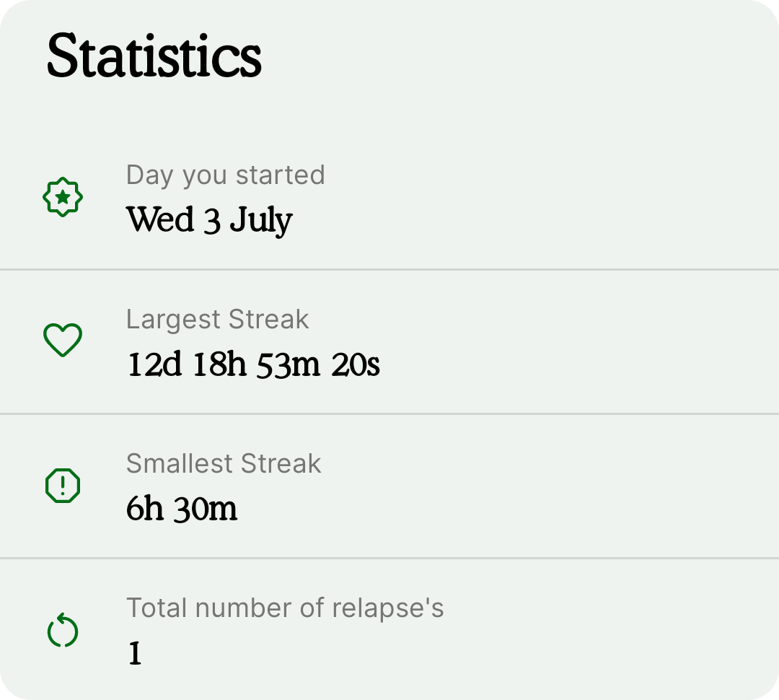Screen dimensions: 779x700
Task: Click the divider below Largest Streak
Action: [x=389, y=414]
